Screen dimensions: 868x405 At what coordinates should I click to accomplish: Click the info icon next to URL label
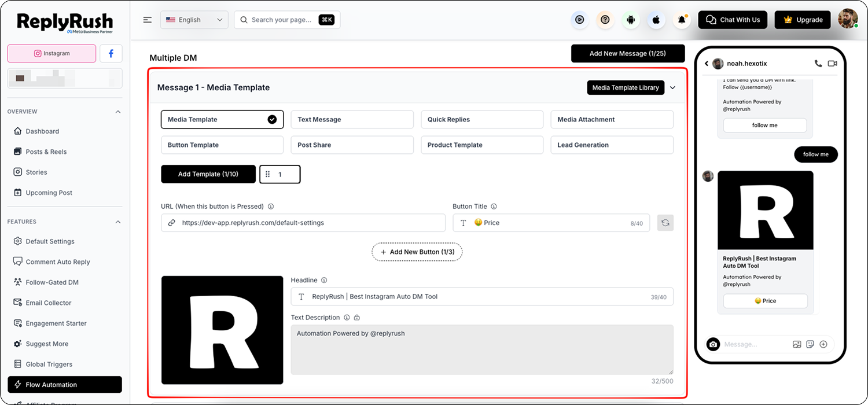pos(271,207)
